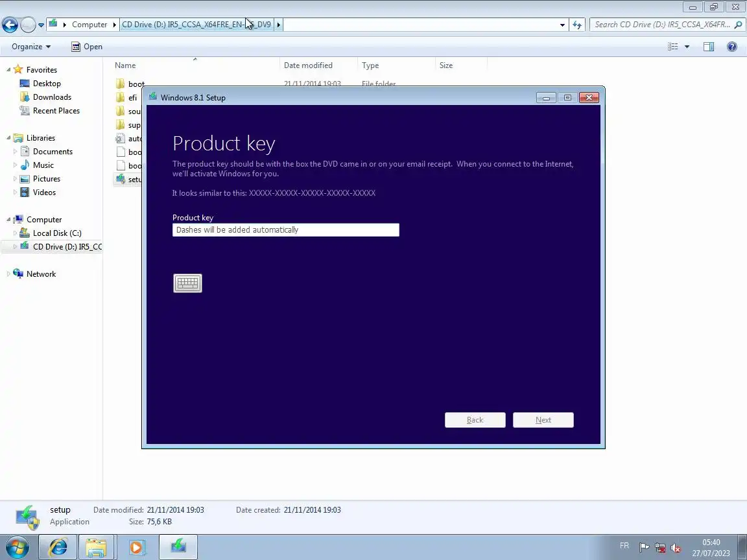Select Network in the navigation pane
747x560 pixels.
point(41,274)
